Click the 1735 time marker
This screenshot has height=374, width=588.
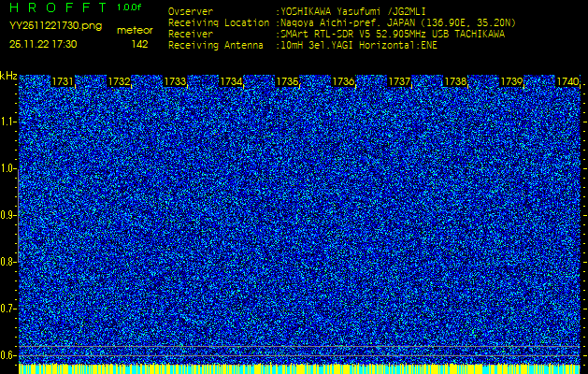pos(287,81)
